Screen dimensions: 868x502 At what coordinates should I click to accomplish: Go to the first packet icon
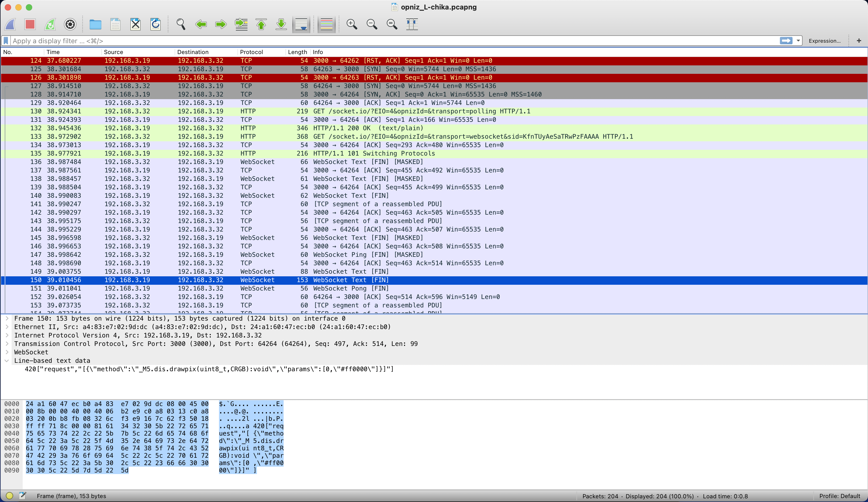[x=261, y=25]
